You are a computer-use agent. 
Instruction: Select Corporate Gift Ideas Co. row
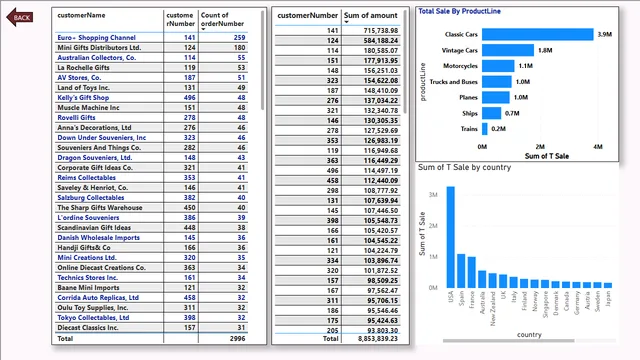pos(151,167)
